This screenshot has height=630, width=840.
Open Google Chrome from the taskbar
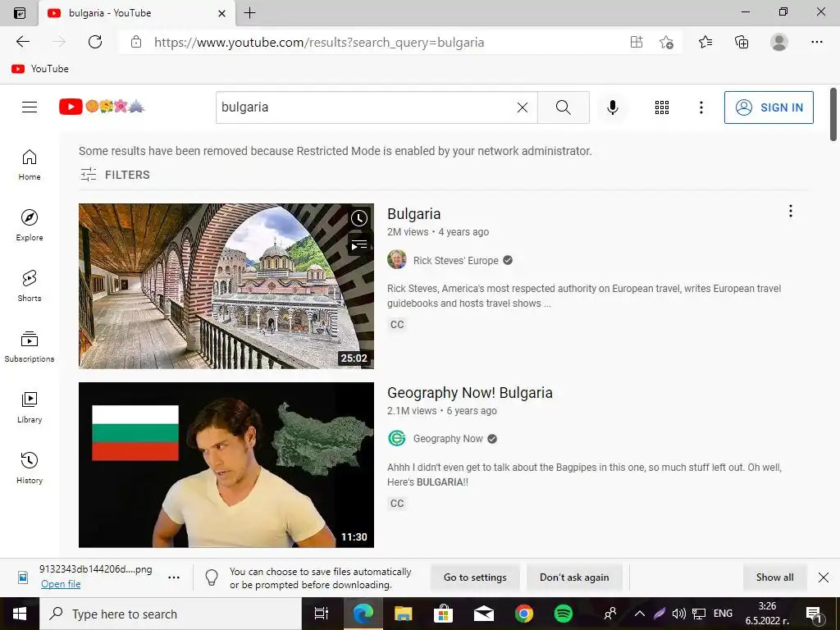click(x=524, y=614)
